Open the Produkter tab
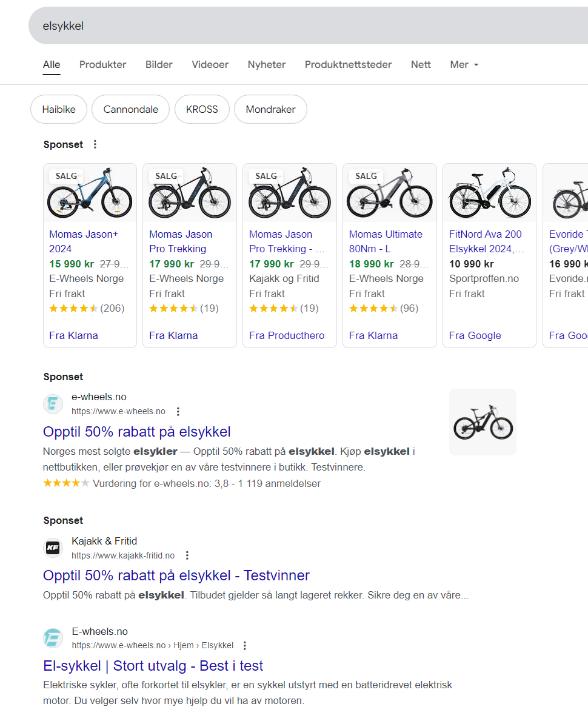Screen dimensions: 588x721 pyautogui.click(x=103, y=64)
